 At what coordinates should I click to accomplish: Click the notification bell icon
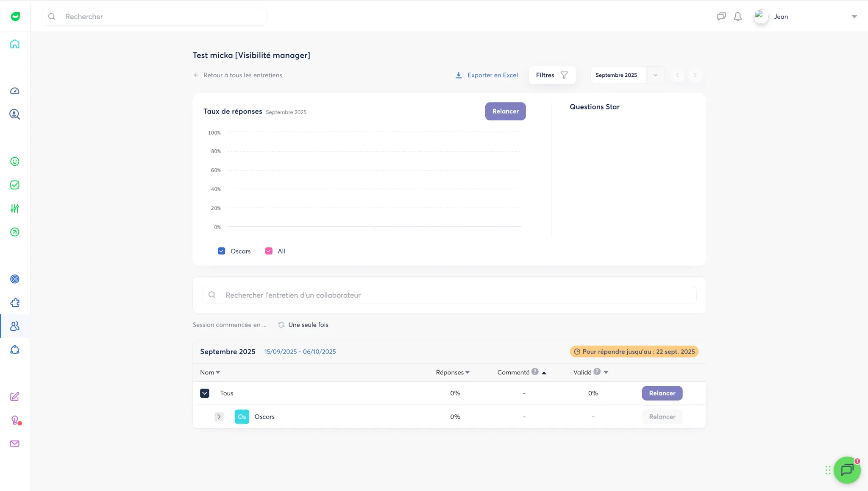[738, 17]
